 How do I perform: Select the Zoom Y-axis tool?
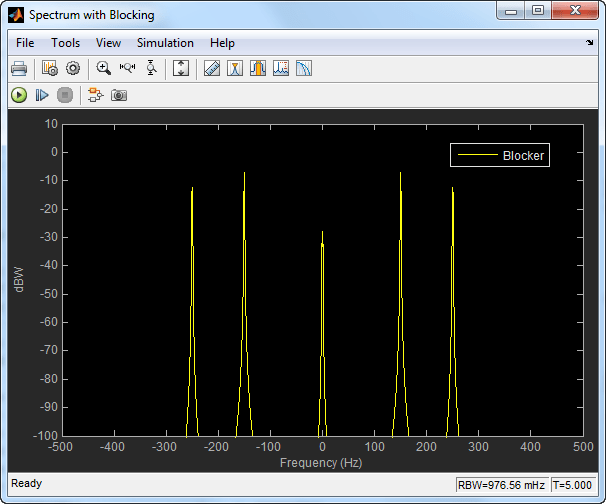coord(151,69)
